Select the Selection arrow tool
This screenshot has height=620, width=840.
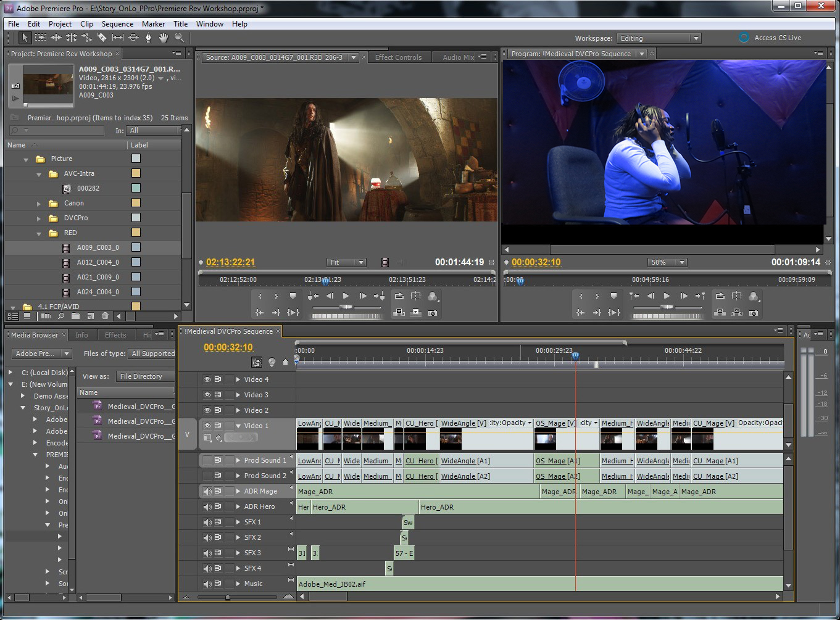click(25, 38)
